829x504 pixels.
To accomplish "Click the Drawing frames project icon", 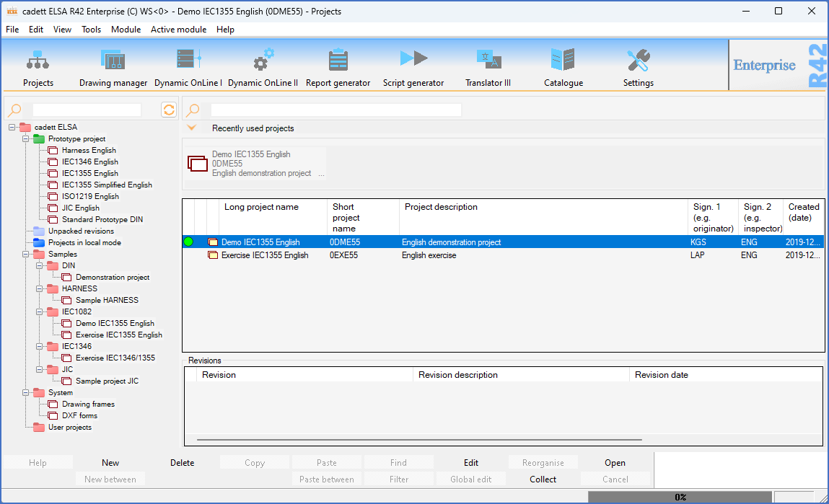I will click(53, 404).
